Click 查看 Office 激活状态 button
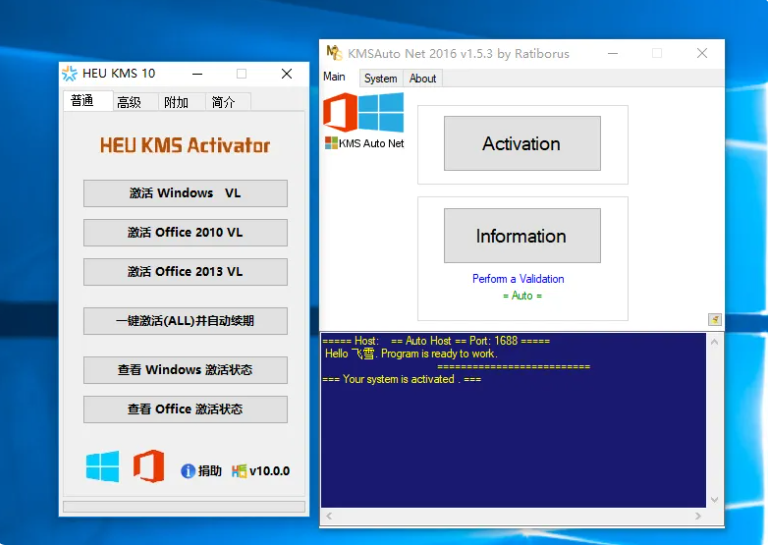 pos(185,409)
